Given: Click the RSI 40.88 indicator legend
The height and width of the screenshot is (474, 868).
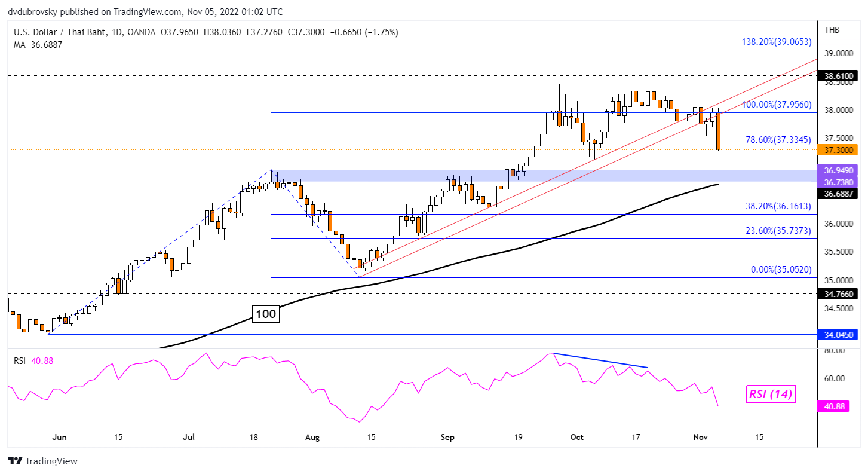Looking at the screenshot, I should (35, 360).
